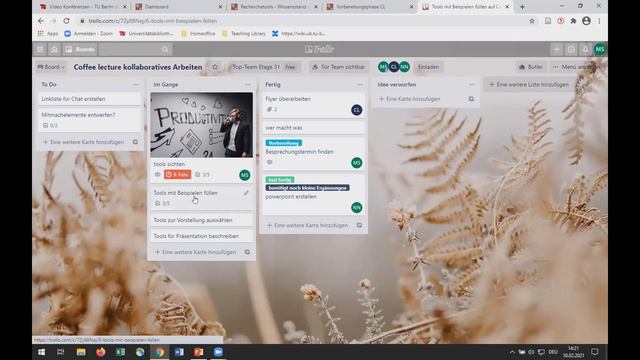
Task: Open the Tools mit Beispielen füllen card
Action: tap(202, 198)
